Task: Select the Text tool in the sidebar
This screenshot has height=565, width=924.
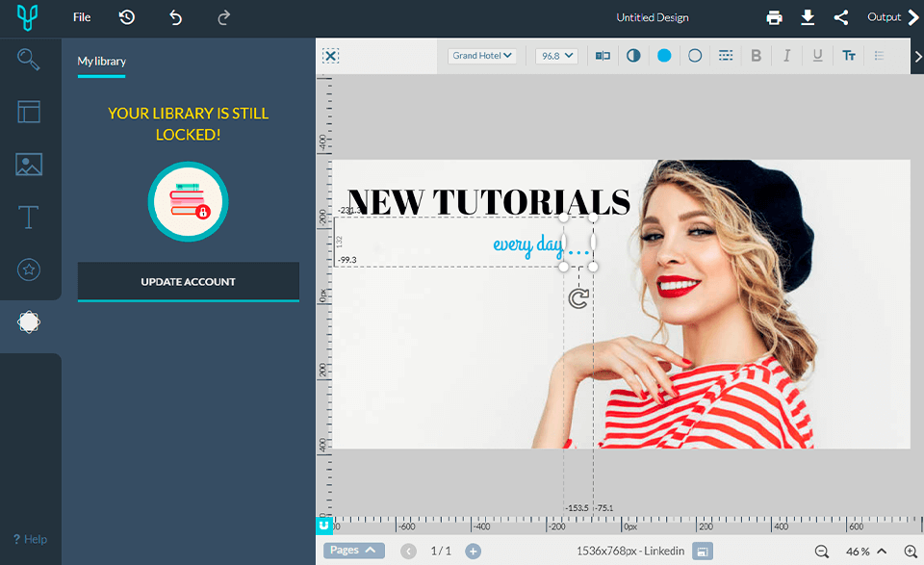Action: click(x=29, y=218)
